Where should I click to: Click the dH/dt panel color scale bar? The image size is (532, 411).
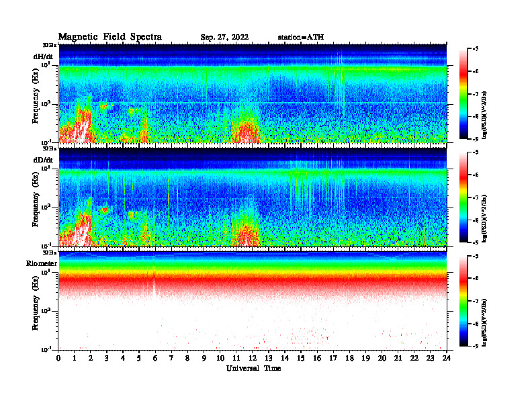[463, 94]
